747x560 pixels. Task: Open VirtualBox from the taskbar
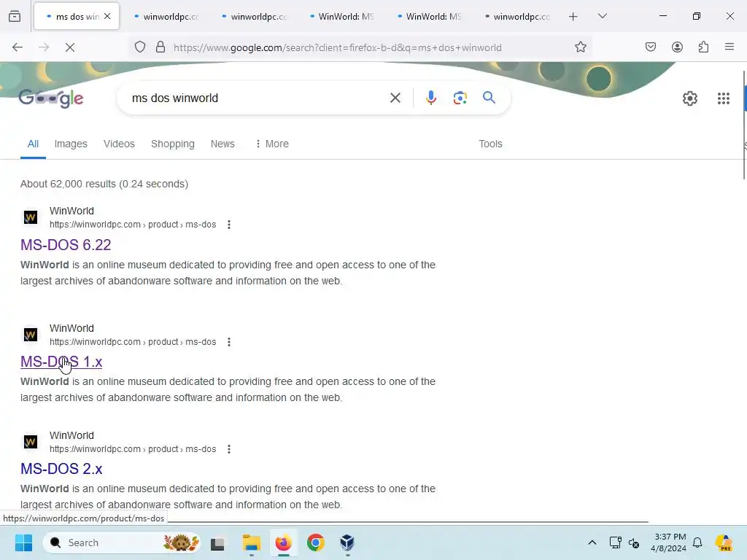[347, 542]
